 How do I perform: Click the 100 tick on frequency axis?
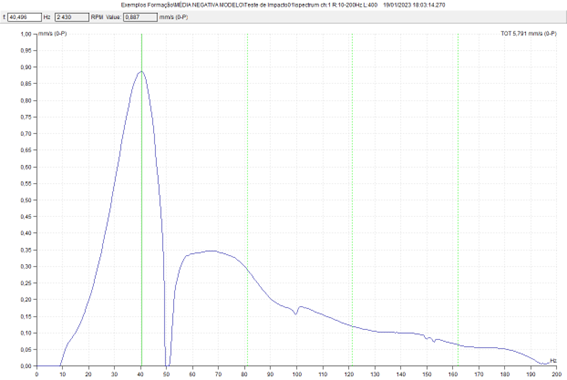[x=297, y=374]
